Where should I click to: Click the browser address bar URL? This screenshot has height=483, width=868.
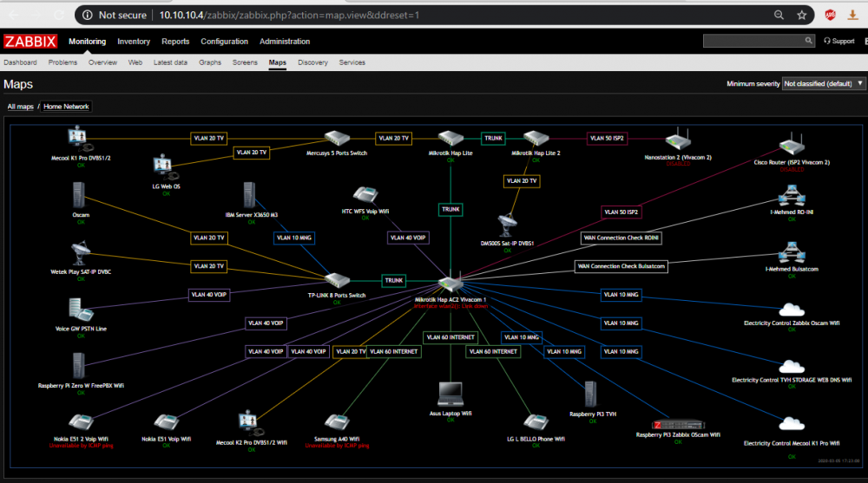(290, 15)
